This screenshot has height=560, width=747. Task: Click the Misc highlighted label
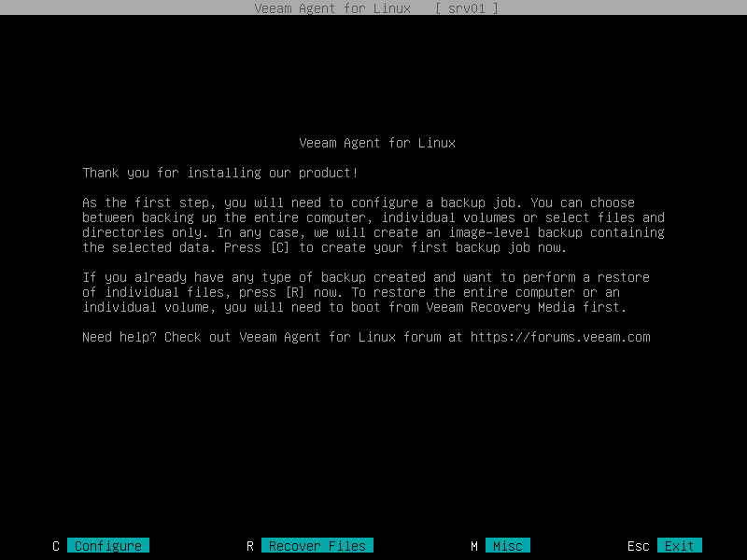508,545
